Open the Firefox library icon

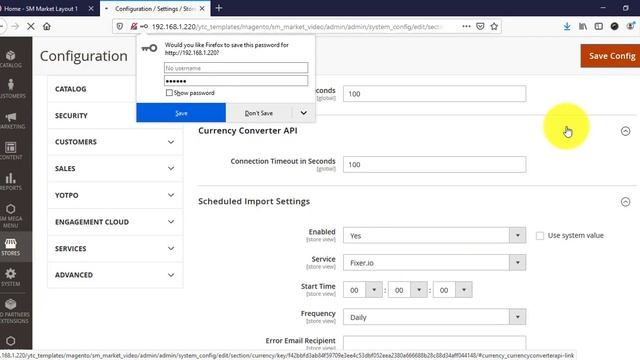point(583,27)
